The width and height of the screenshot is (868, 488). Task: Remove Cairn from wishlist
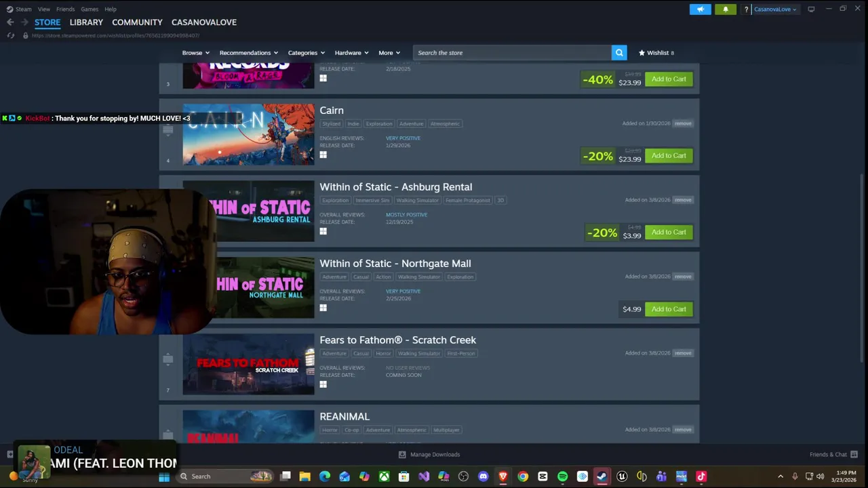[x=683, y=123]
